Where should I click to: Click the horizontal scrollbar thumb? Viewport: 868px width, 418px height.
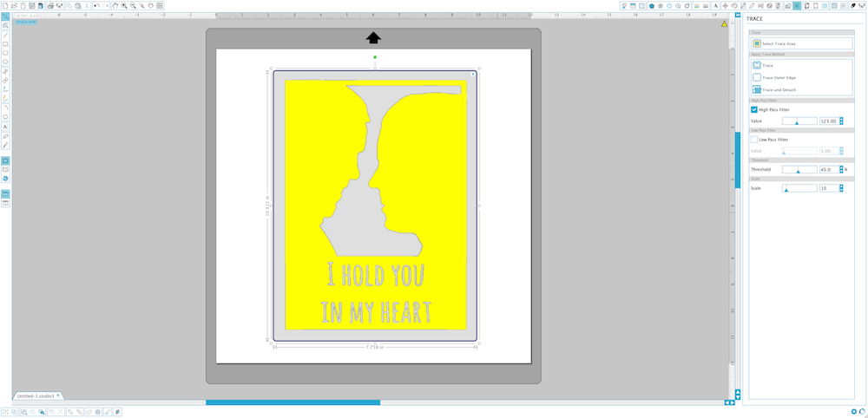[293, 402]
